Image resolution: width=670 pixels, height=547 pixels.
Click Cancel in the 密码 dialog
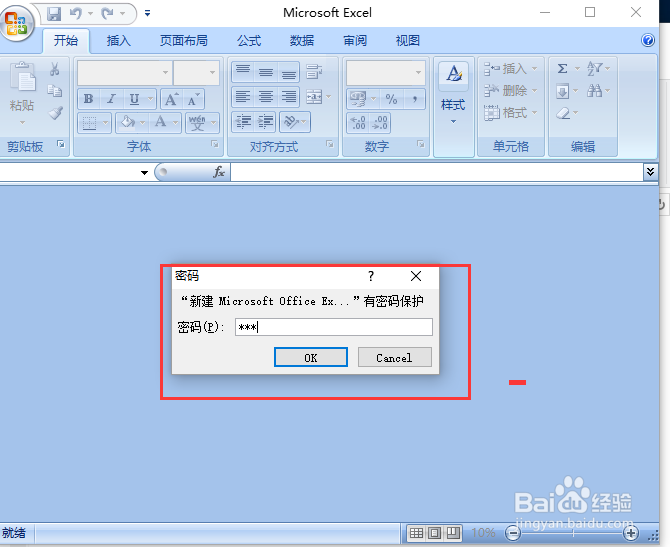pos(394,357)
